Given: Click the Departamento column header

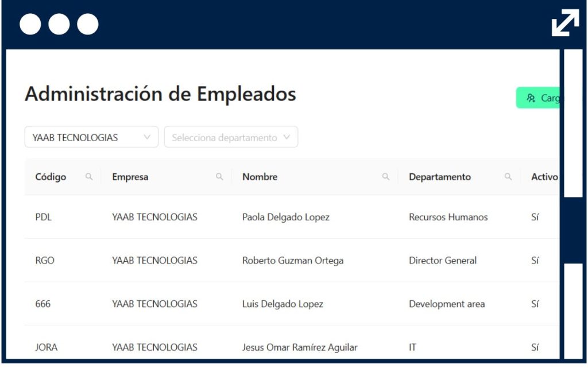Looking at the screenshot, I should (x=439, y=177).
